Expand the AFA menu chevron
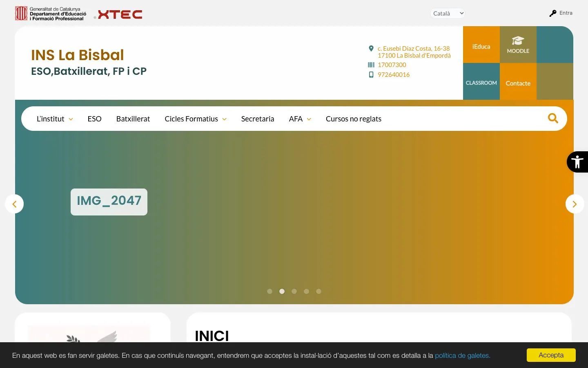The width and height of the screenshot is (588, 368). click(309, 119)
